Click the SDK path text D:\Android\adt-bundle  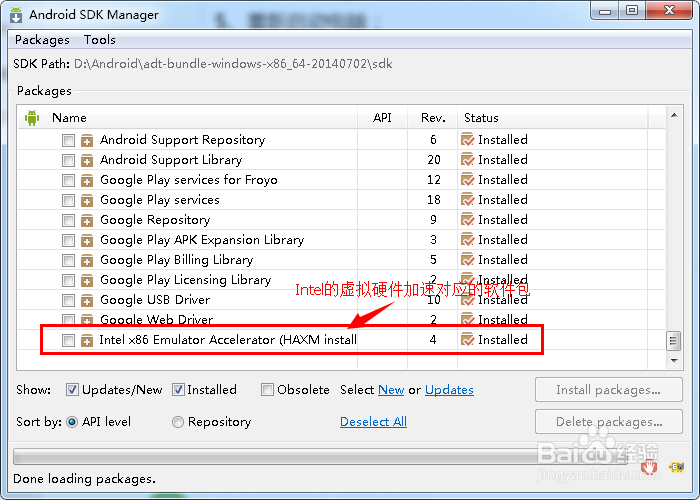pyautogui.click(x=233, y=64)
